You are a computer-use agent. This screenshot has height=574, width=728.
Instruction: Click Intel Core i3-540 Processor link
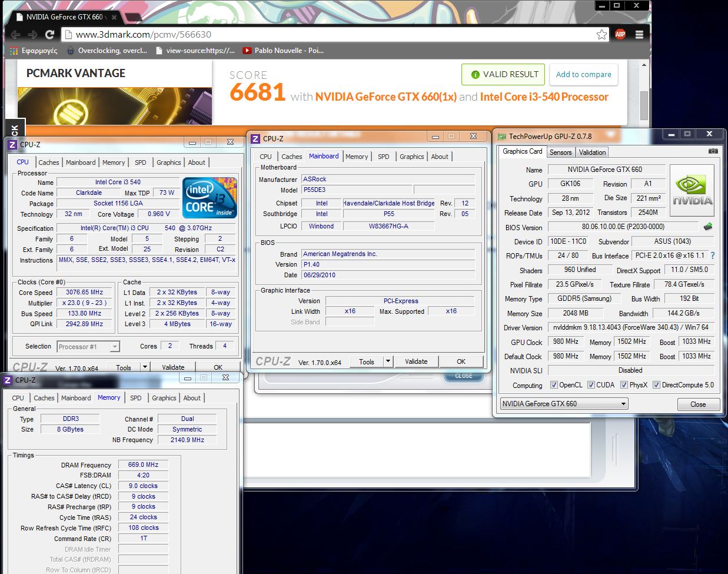pyautogui.click(x=544, y=97)
